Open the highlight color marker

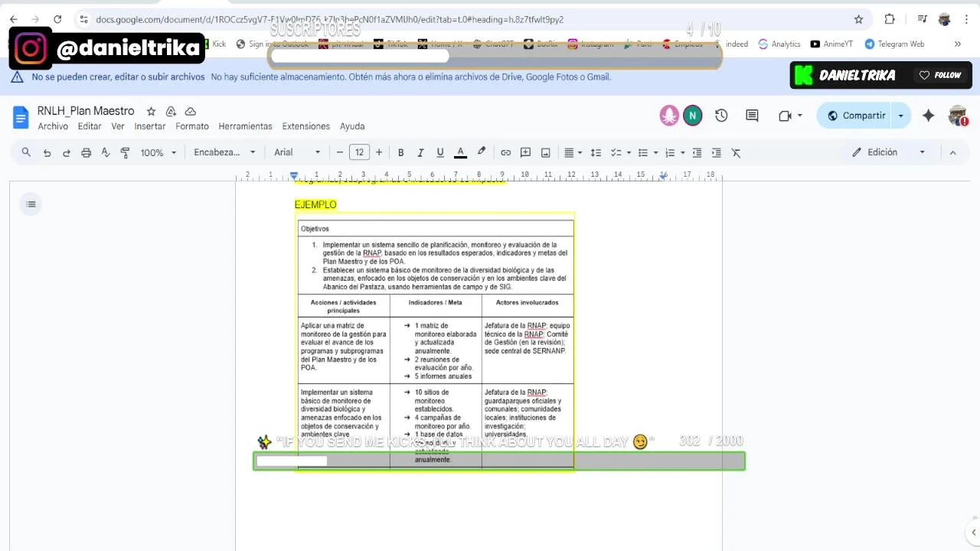[x=481, y=152]
